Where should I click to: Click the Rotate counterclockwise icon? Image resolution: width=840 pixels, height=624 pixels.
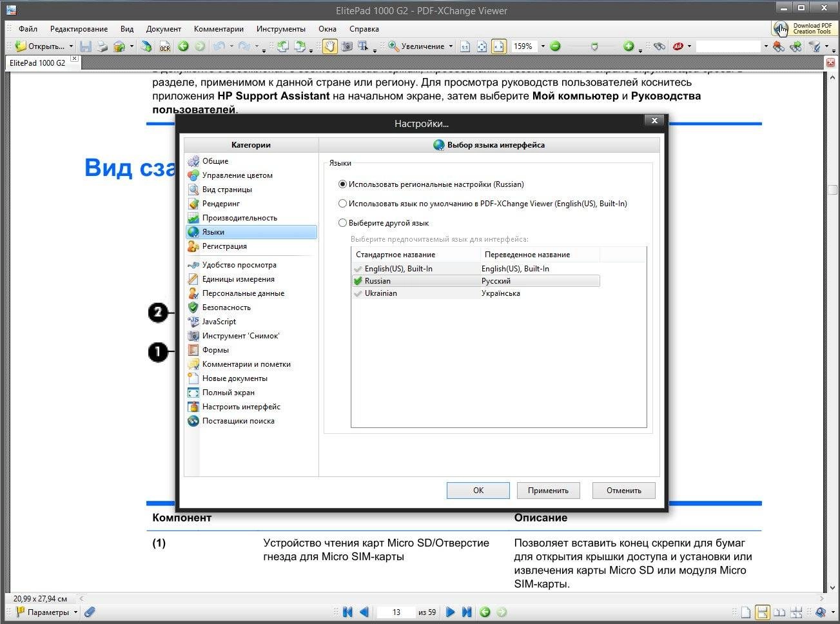click(x=282, y=46)
